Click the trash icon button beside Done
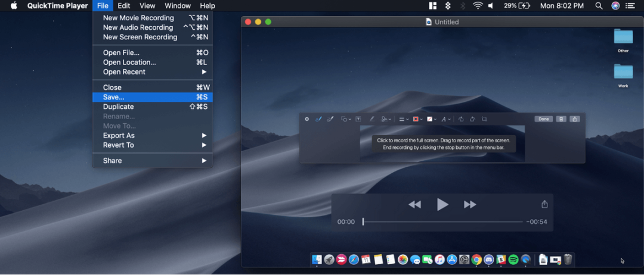Screen dimensions: 644x275 click(x=562, y=119)
